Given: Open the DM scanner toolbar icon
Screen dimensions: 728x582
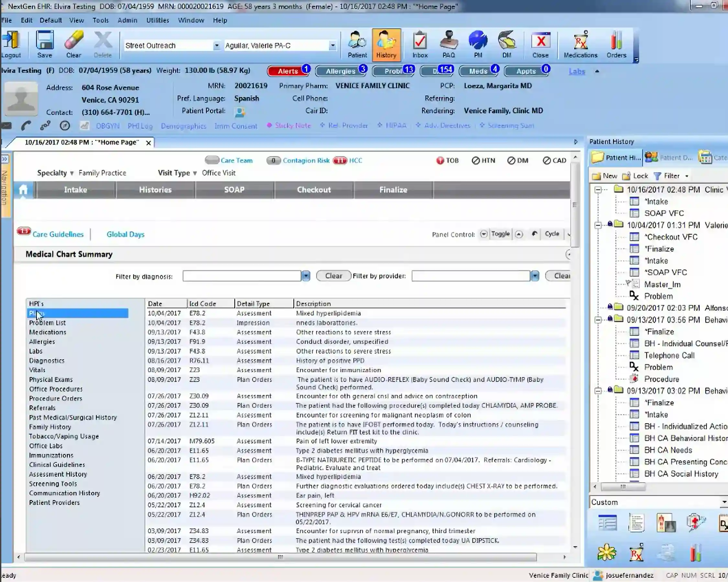Looking at the screenshot, I should pyautogui.click(x=507, y=44).
